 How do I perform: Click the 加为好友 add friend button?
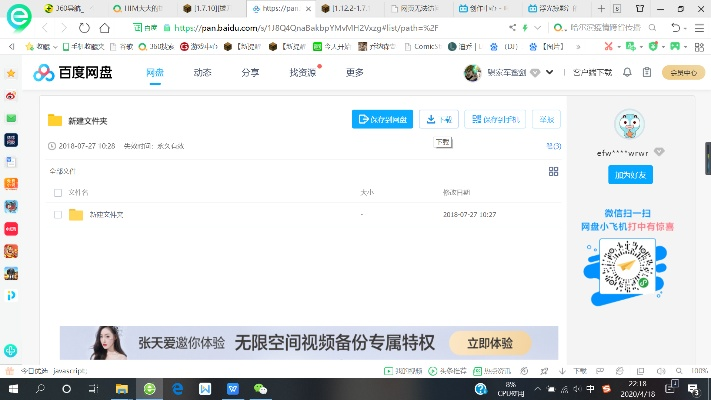coord(630,175)
